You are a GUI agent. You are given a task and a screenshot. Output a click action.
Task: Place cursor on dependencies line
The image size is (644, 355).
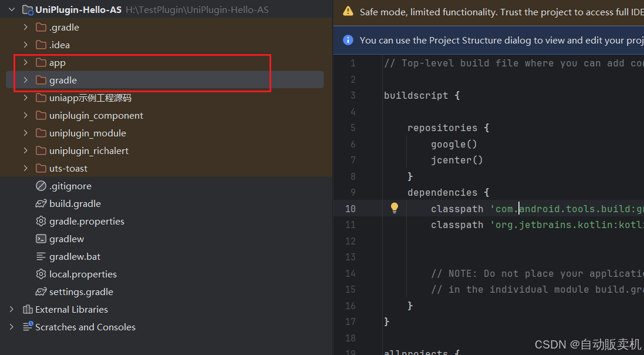[448, 193]
